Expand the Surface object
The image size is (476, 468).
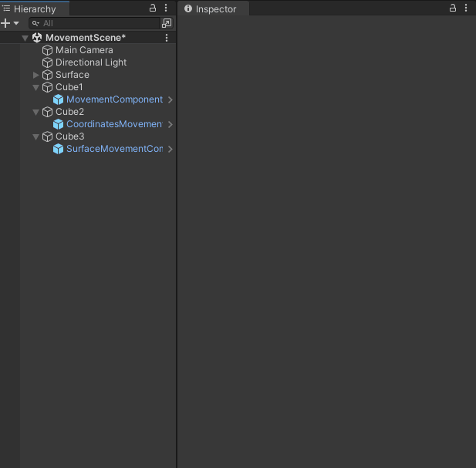pyautogui.click(x=35, y=75)
